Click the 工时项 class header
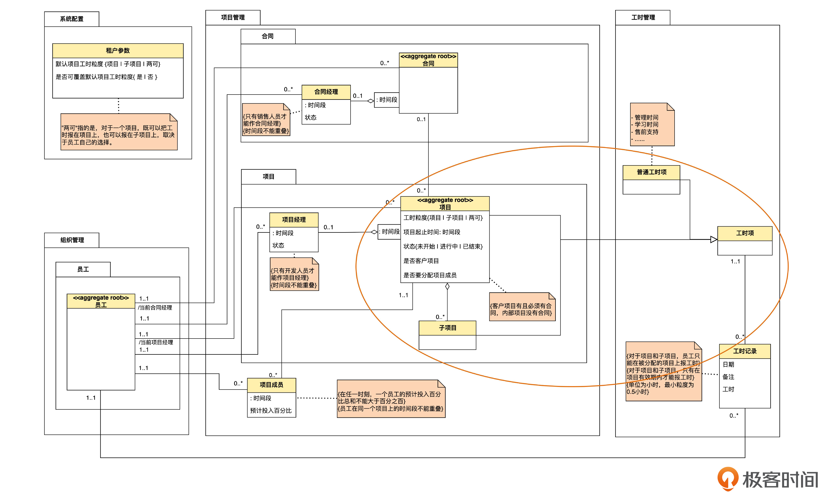Viewport: 833px width, 504px height. (745, 233)
